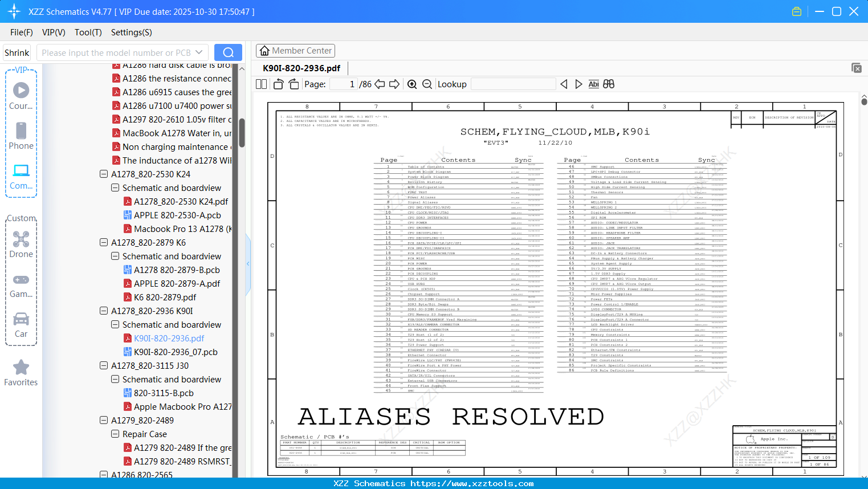Screen dimensions: 868x489
Task: Open the Tool(T) menu
Action: click(x=88, y=32)
